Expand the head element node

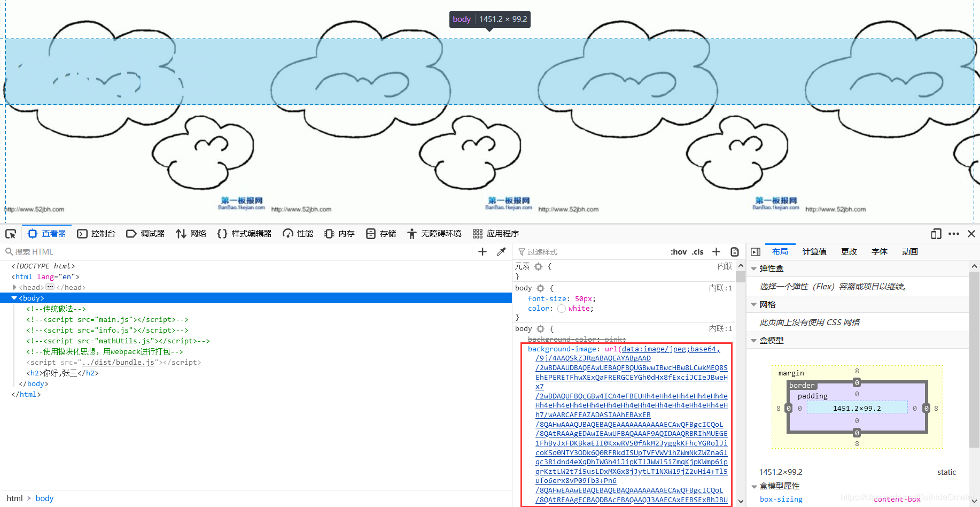(x=14, y=287)
